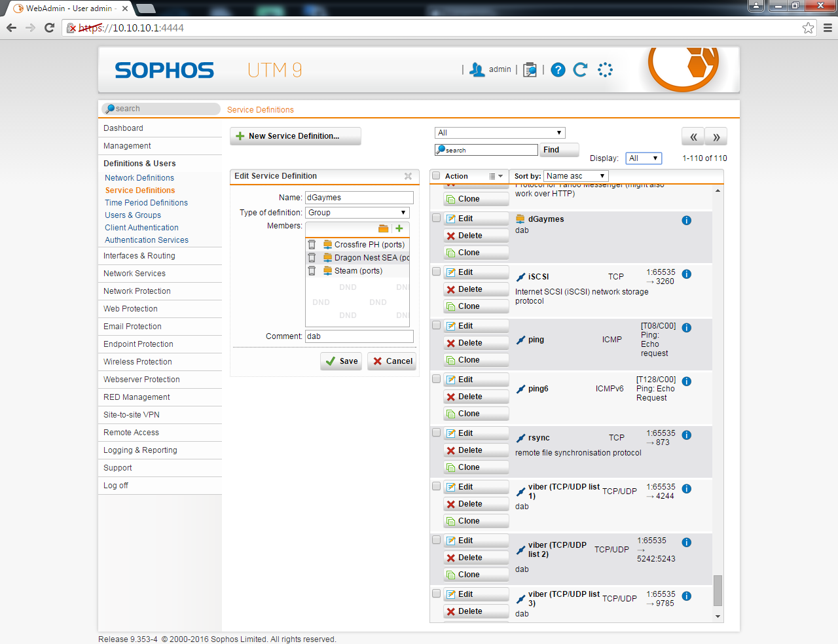
Task: Tick the select-all checkbox beside Action
Action: coord(436,175)
